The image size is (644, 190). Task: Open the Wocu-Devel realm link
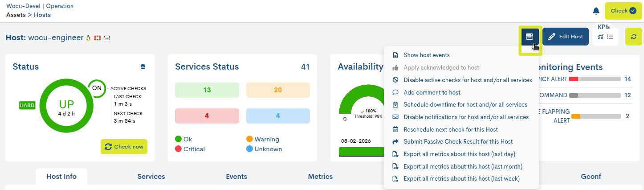tap(23, 6)
